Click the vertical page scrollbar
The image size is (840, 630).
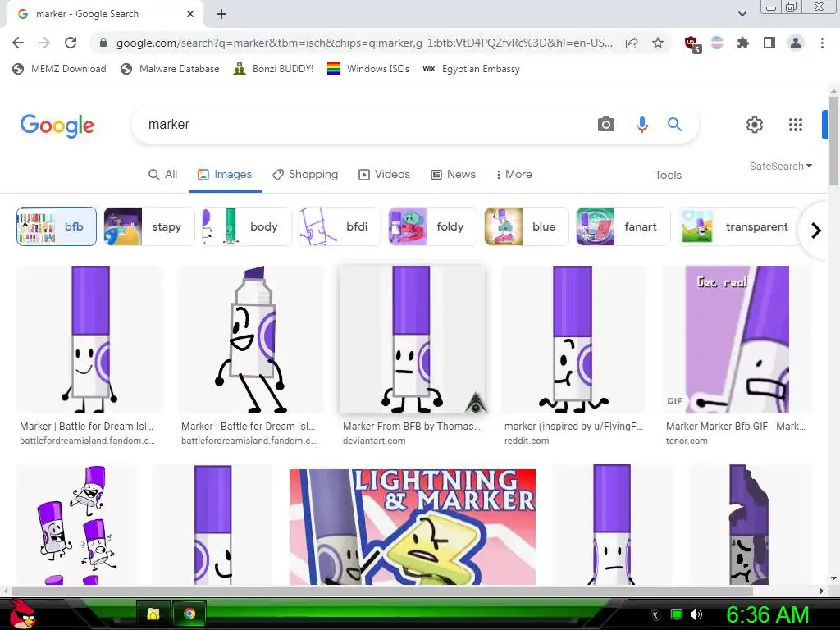833,140
